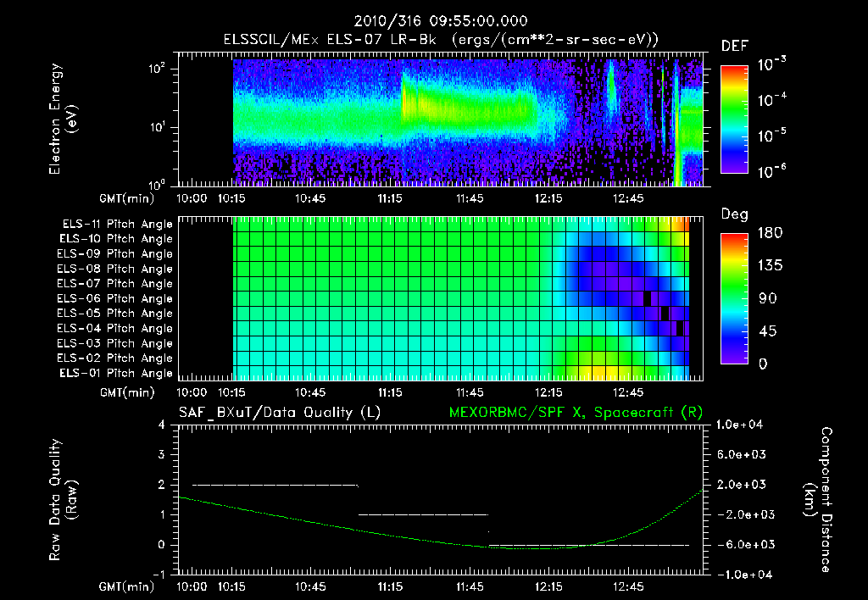This screenshot has width=868, height=600.
Task: Click the Deg legend heading
Action: [735, 214]
